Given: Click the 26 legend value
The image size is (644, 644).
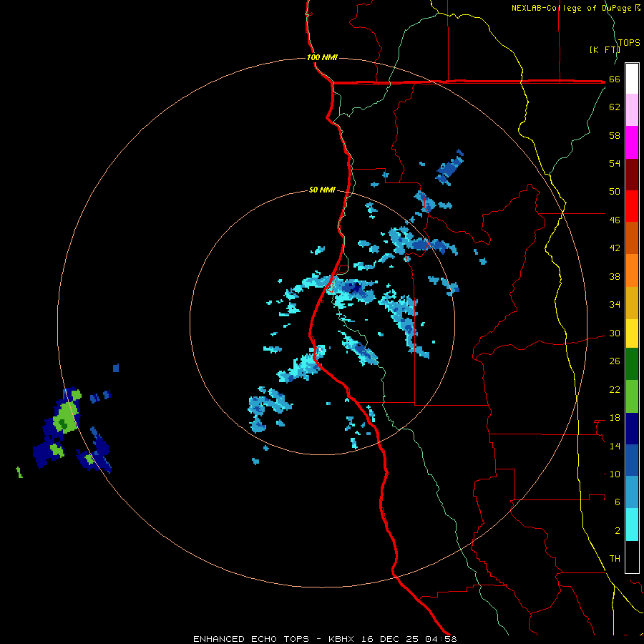Looking at the screenshot, I should tap(615, 361).
